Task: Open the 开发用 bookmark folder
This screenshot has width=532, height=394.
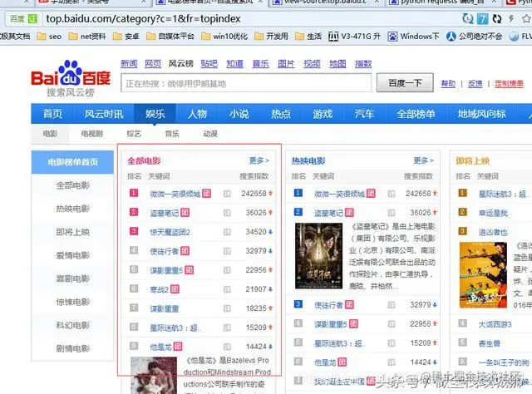Action: (271, 37)
